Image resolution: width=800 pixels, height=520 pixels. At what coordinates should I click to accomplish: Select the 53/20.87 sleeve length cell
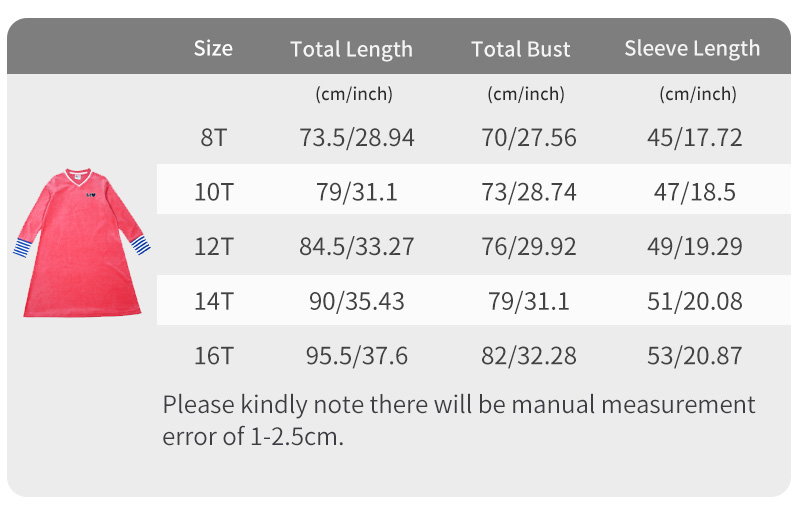point(695,355)
